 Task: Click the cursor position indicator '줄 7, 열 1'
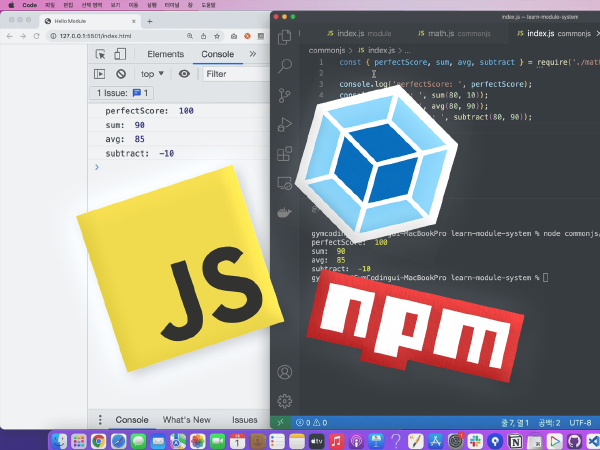(515, 423)
